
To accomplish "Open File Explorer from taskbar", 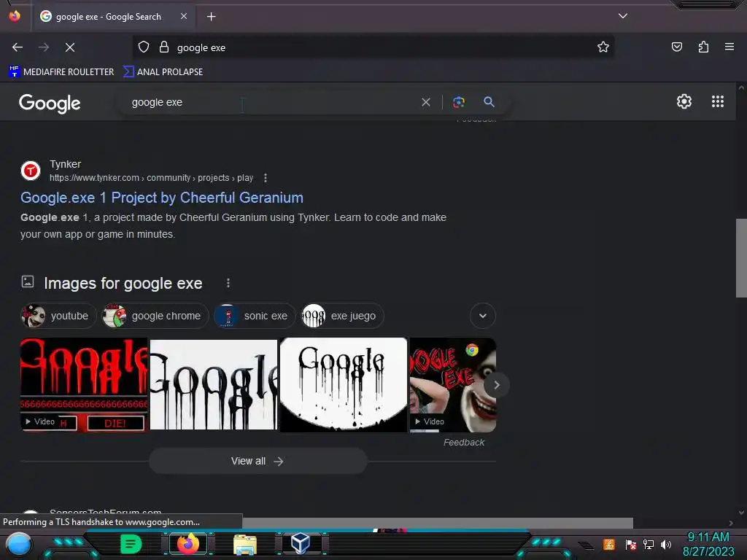I will click(245, 545).
